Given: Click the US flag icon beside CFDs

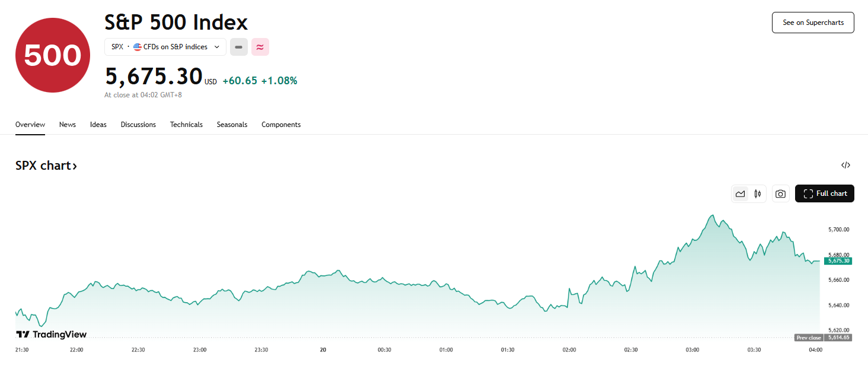Looking at the screenshot, I should [x=138, y=47].
